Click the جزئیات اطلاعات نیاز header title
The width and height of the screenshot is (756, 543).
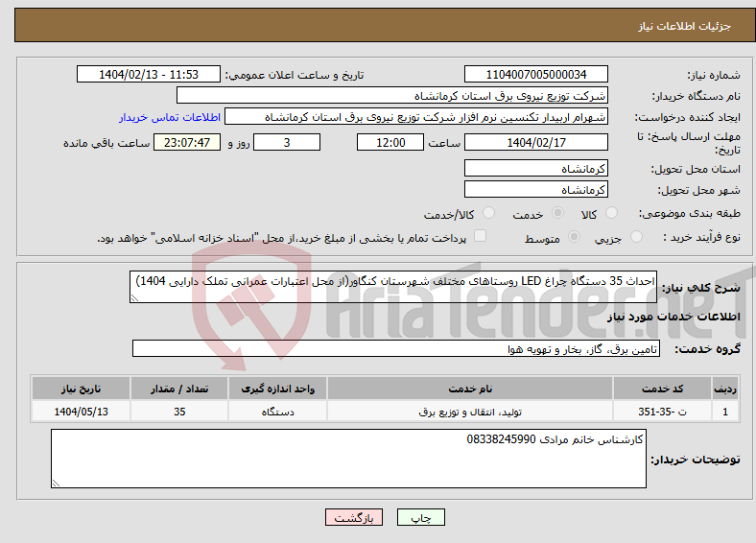(685, 26)
